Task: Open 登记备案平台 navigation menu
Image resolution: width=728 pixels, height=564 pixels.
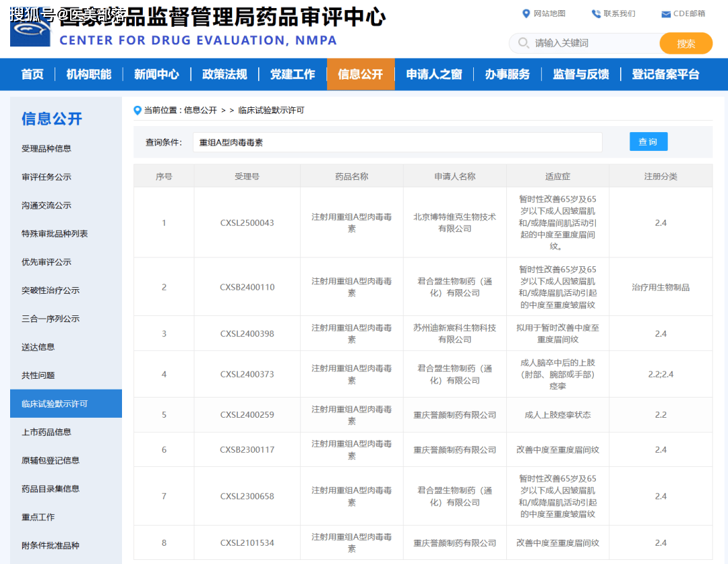Action: pyautogui.click(x=665, y=74)
